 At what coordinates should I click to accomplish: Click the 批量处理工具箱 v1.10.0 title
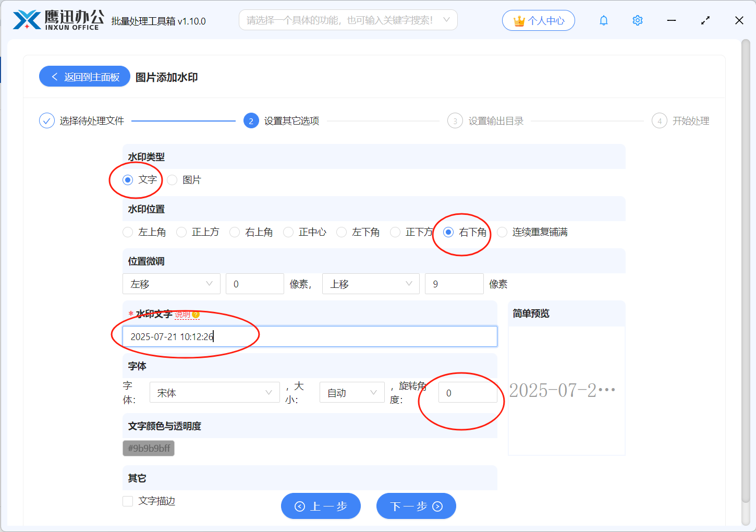pyautogui.click(x=158, y=21)
